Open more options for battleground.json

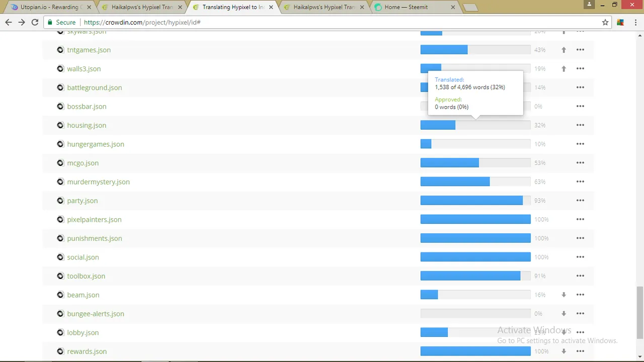pos(580,87)
